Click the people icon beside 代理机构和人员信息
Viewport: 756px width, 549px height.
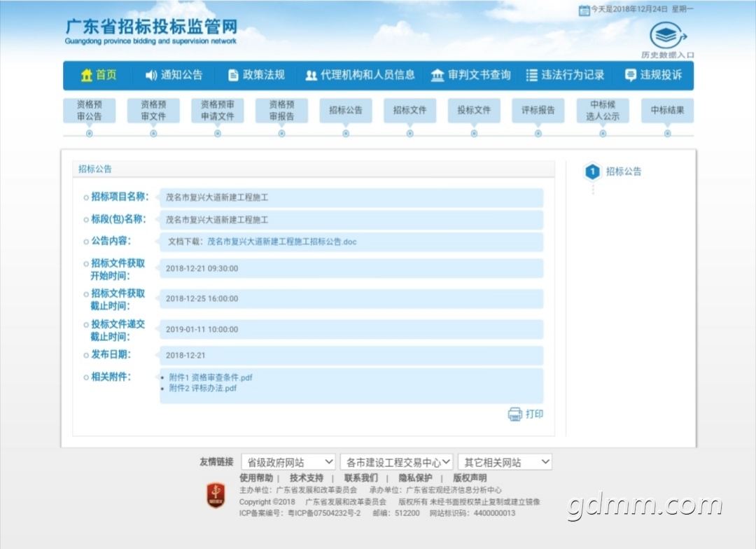coord(311,75)
